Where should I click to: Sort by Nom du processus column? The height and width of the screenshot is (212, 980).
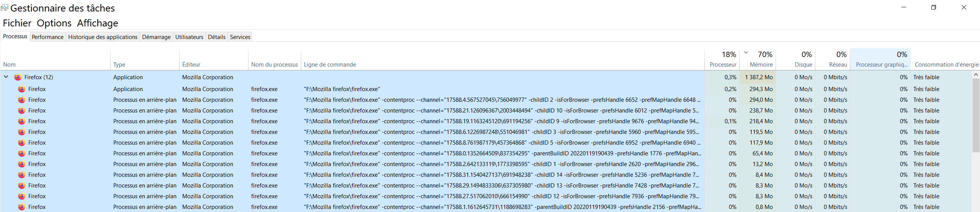pos(274,60)
